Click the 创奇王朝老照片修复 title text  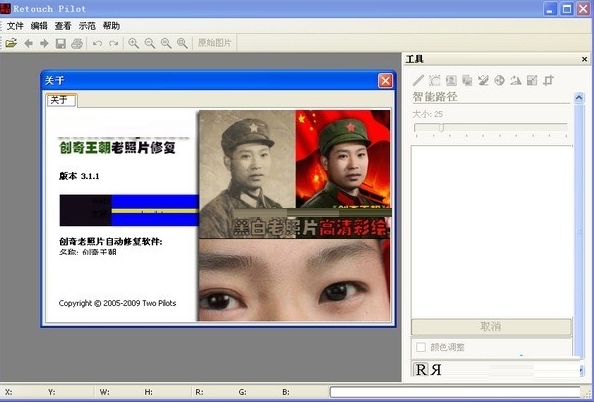coord(117,147)
